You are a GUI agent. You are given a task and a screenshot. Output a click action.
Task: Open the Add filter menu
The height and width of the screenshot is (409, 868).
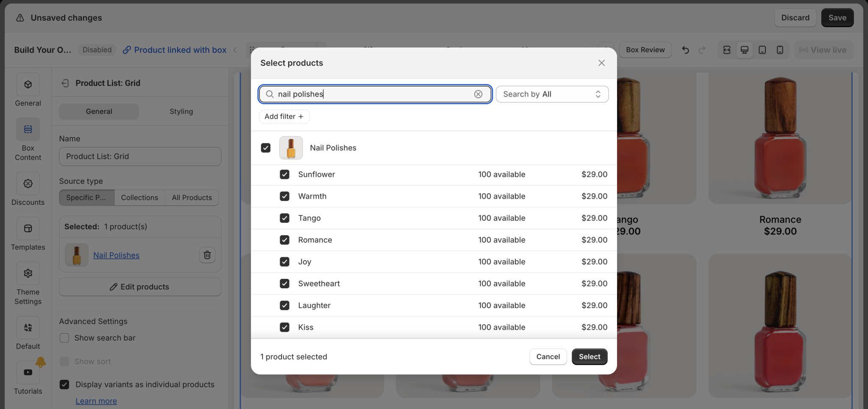click(284, 116)
